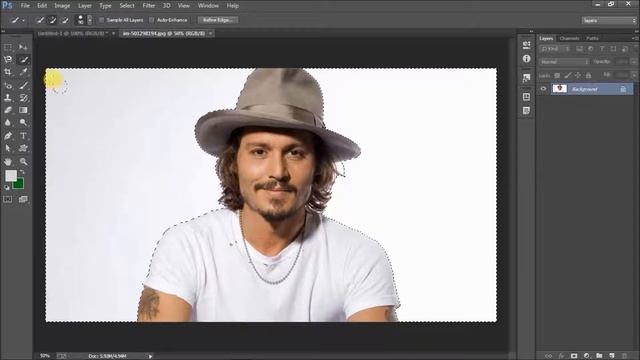
Task: Toggle lock image pixels
Action: click(568, 76)
